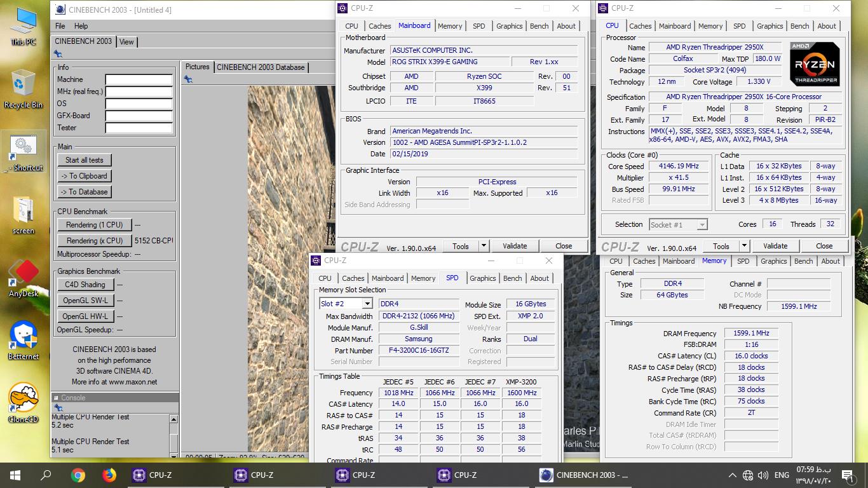868x488 pixels.
Task: Run Rendering (x CPU) benchmark
Action: pyautogui.click(x=95, y=241)
